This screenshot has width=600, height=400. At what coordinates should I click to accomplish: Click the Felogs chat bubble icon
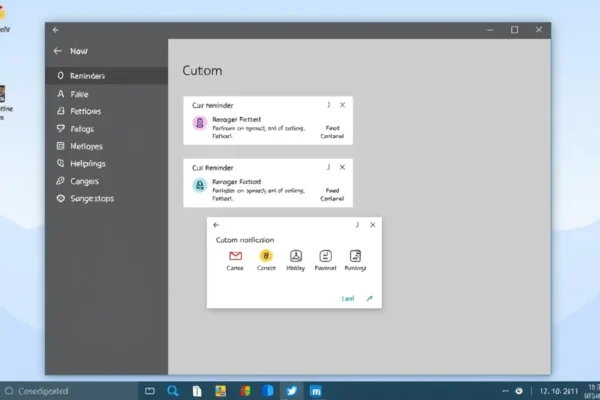(60, 129)
